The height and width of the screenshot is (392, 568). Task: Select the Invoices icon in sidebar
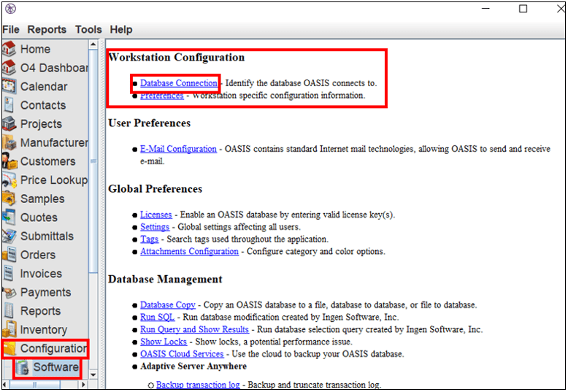coord(9,274)
